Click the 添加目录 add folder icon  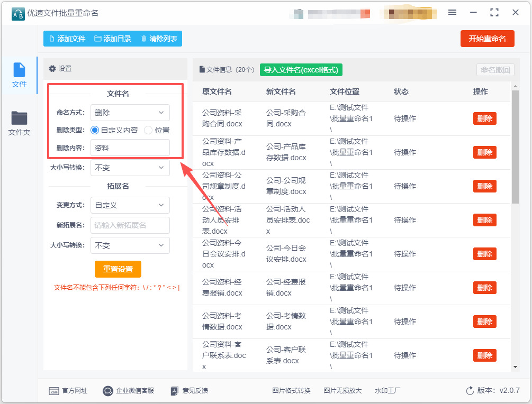97,39
